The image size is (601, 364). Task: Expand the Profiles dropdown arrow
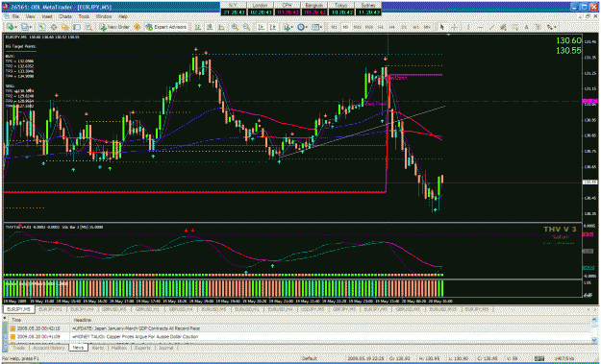click(x=31, y=27)
